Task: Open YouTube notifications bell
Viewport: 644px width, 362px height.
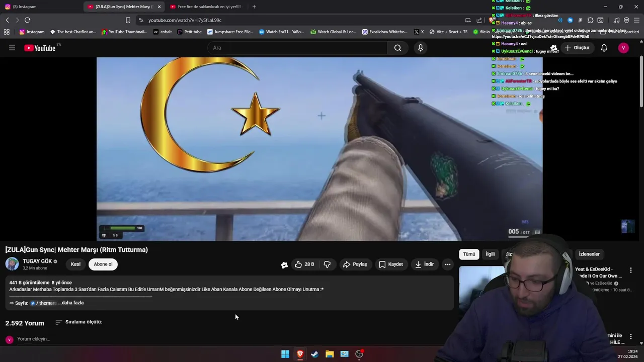Action: [604, 48]
